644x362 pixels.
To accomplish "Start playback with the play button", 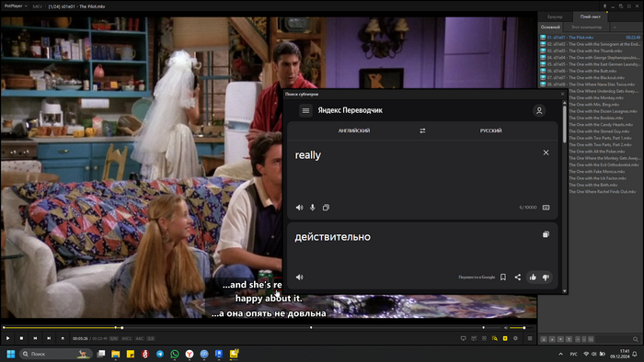I will [x=7, y=338].
